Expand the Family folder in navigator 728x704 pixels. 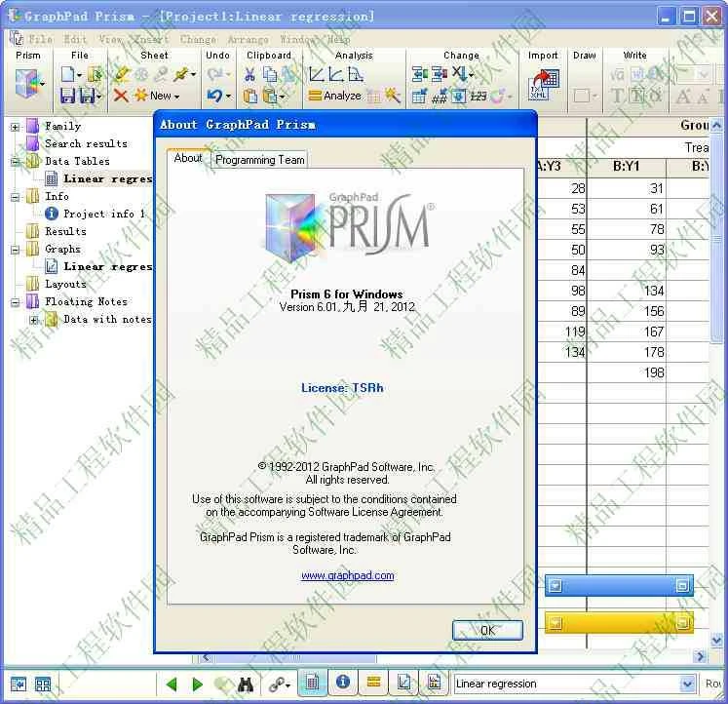[x=15, y=127]
